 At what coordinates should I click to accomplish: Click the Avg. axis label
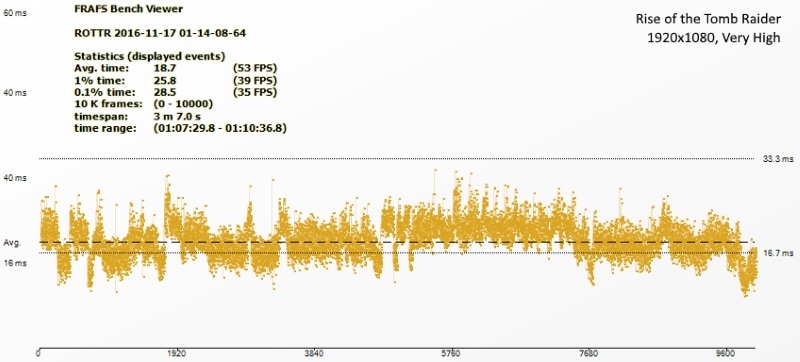pyautogui.click(x=12, y=243)
